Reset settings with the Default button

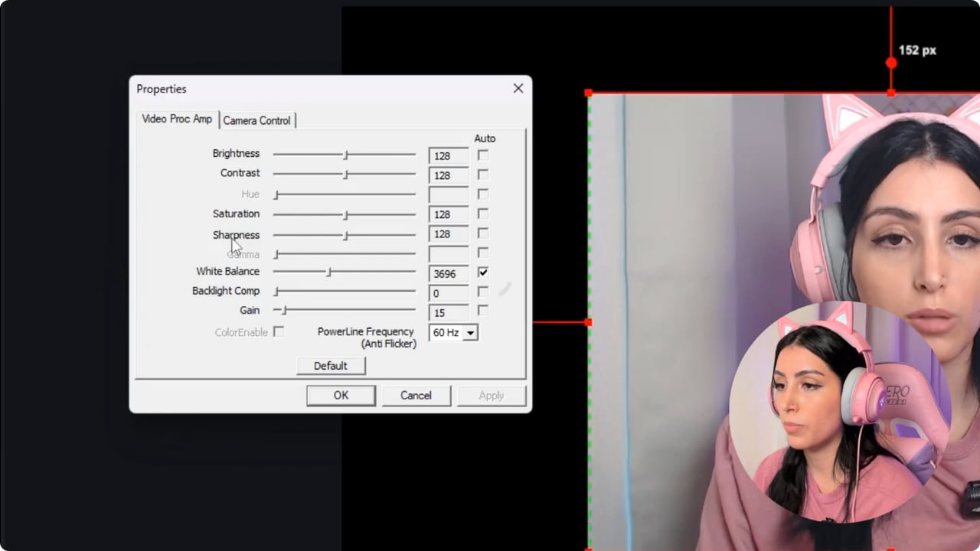(331, 366)
